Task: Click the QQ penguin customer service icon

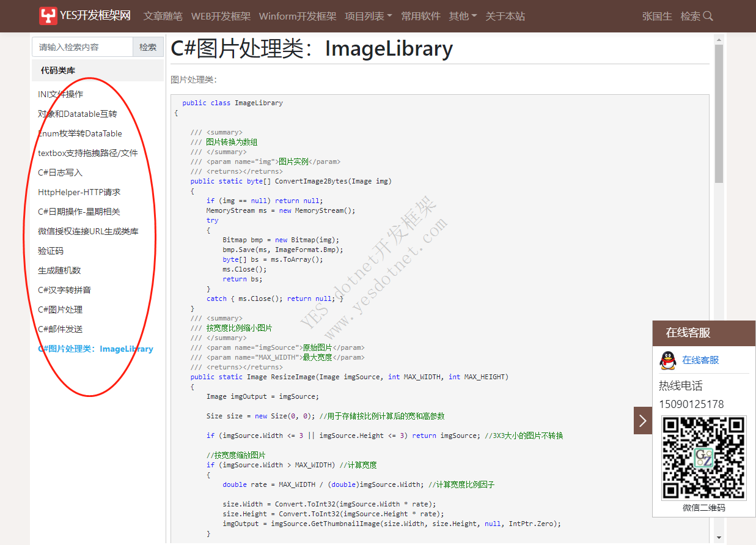Action: (x=667, y=360)
